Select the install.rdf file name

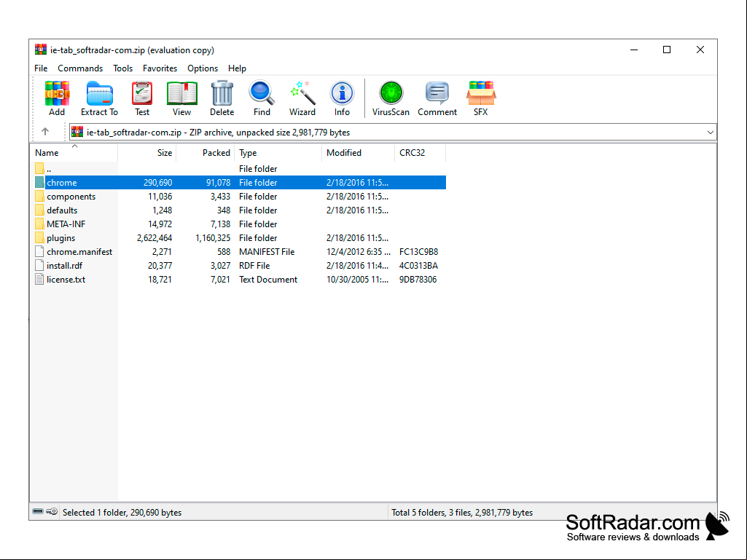tap(64, 265)
